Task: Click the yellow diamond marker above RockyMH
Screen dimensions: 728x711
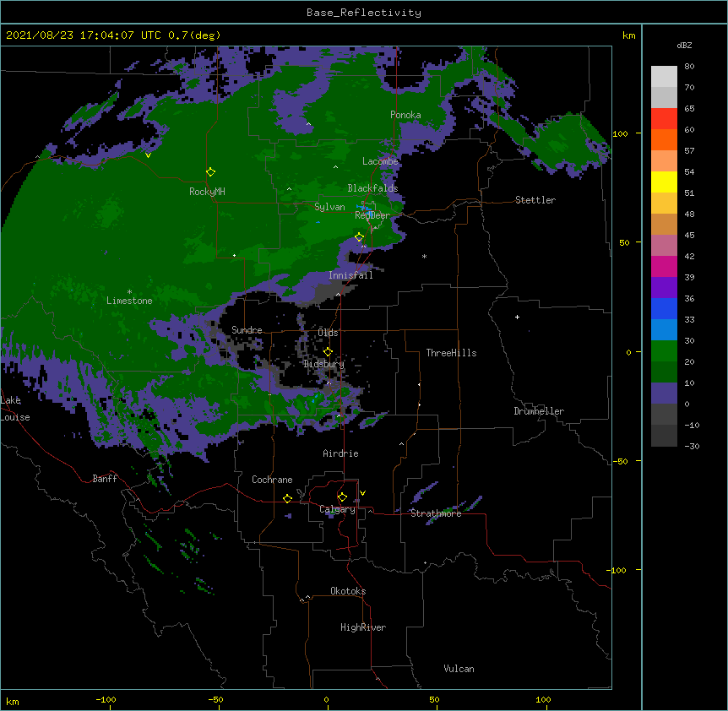Action: pos(210,172)
